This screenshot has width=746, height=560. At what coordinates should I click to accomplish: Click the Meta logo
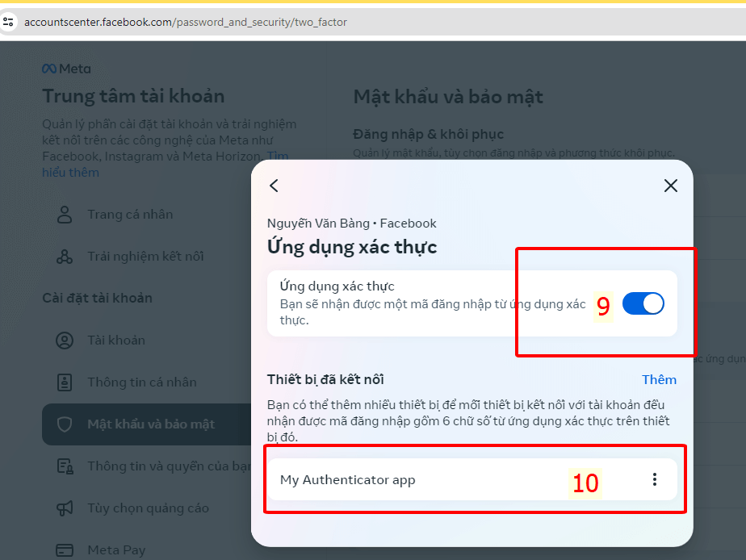(66, 69)
